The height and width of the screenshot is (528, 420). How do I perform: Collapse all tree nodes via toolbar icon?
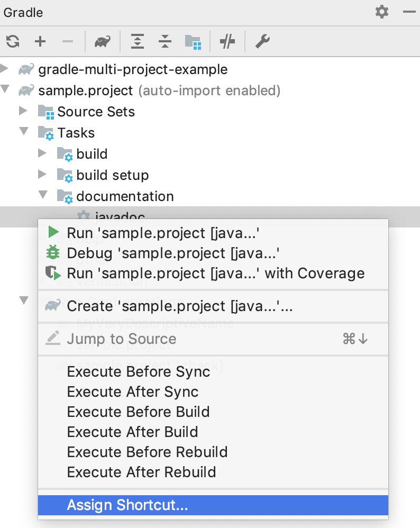(x=165, y=41)
